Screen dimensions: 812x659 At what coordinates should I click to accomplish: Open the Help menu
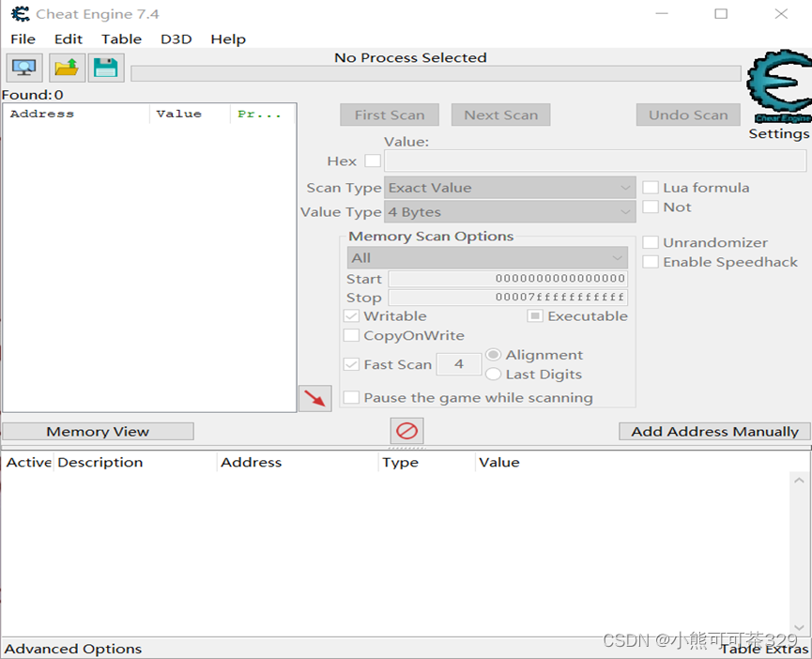228,39
